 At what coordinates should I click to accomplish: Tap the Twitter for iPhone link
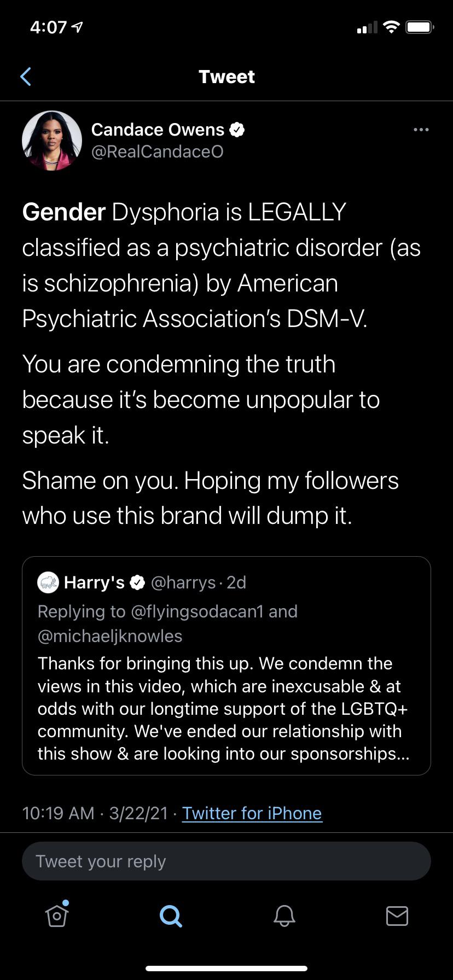(x=252, y=813)
